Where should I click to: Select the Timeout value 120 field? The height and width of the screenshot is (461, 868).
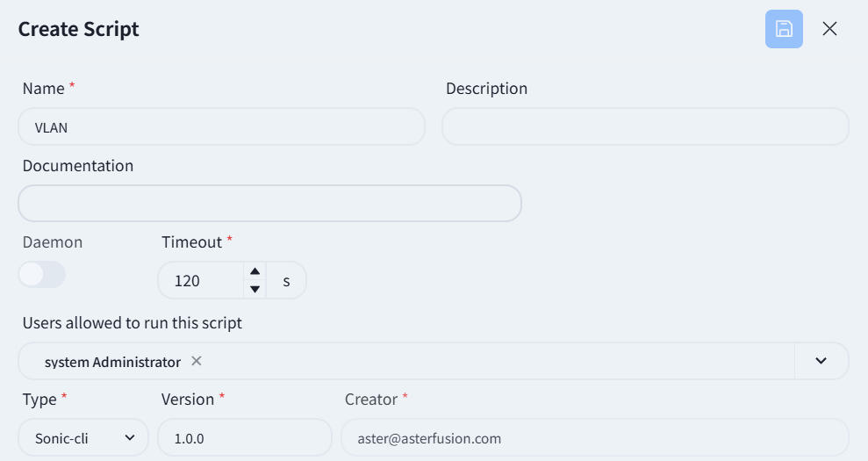click(x=202, y=280)
